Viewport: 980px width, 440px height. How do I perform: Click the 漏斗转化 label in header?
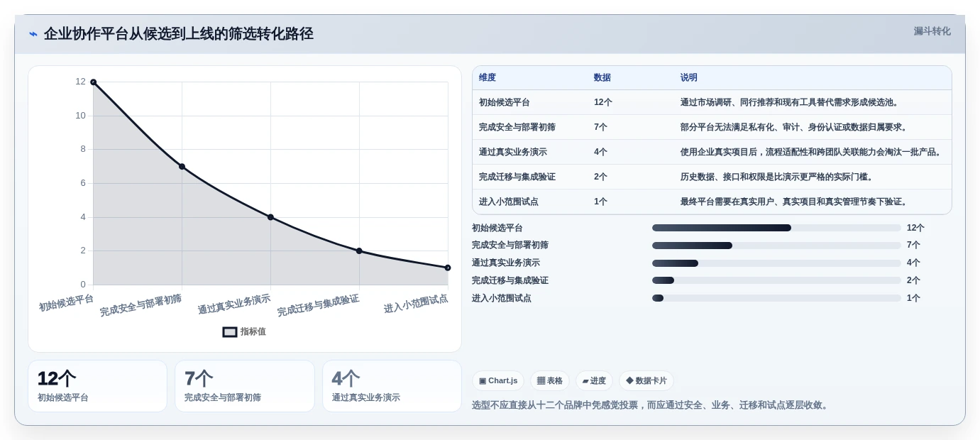point(932,31)
